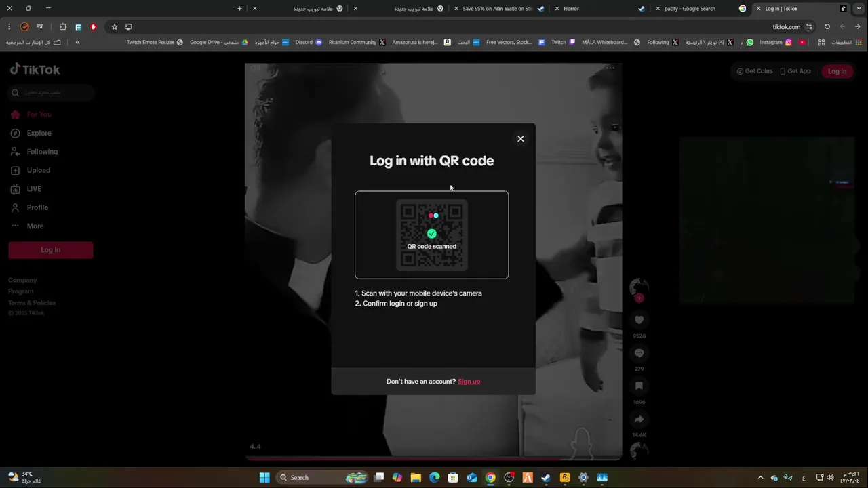Image resolution: width=868 pixels, height=488 pixels.
Task: Click the creator avatar beside the video
Action: coord(639,287)
